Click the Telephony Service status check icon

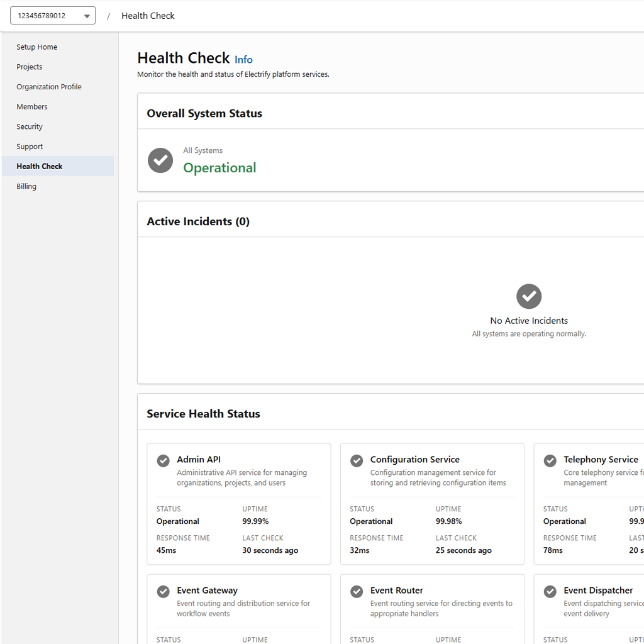[550, 460]
